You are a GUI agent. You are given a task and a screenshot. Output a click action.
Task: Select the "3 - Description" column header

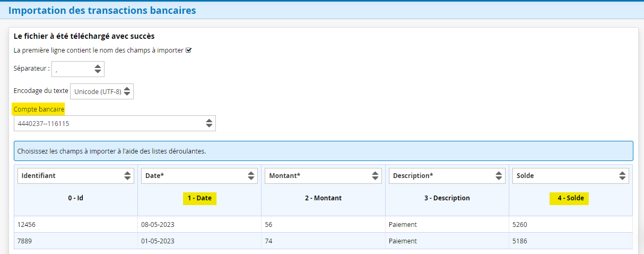click(447, 198)
